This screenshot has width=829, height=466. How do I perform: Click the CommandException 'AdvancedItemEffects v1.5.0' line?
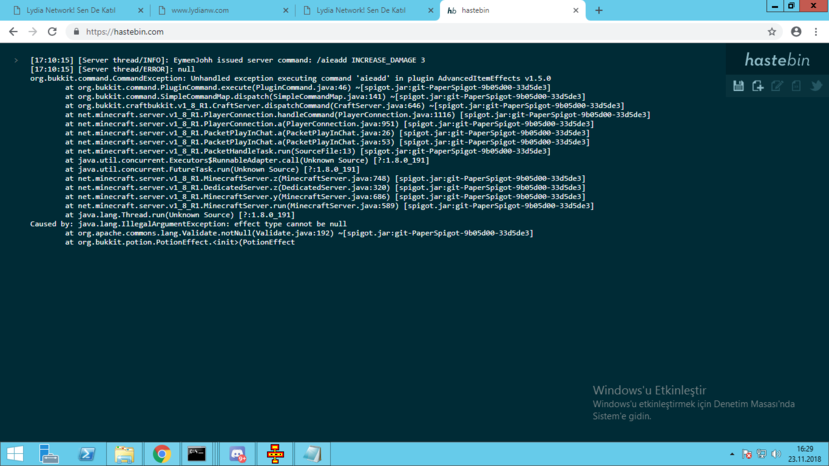290,78
